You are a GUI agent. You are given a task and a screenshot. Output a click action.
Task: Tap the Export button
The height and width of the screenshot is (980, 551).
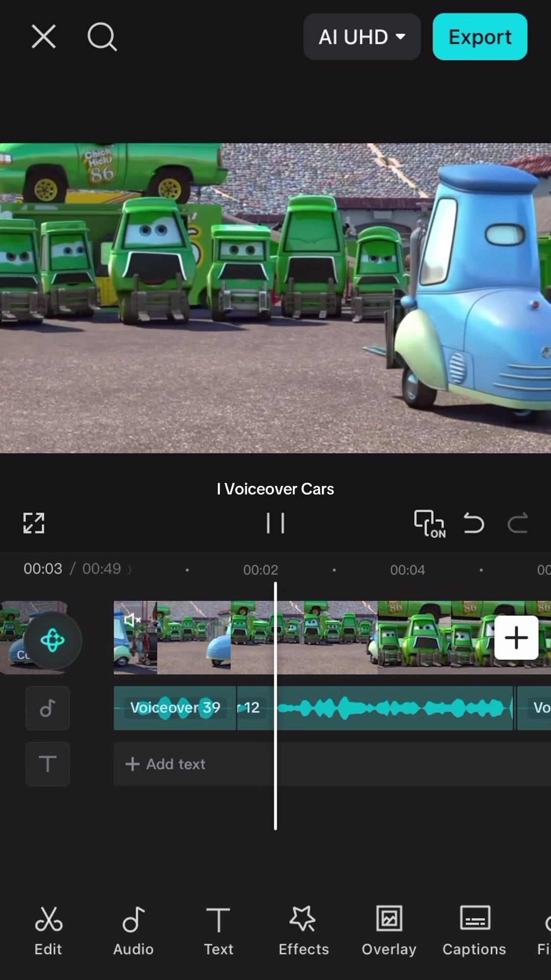point(480,37)
